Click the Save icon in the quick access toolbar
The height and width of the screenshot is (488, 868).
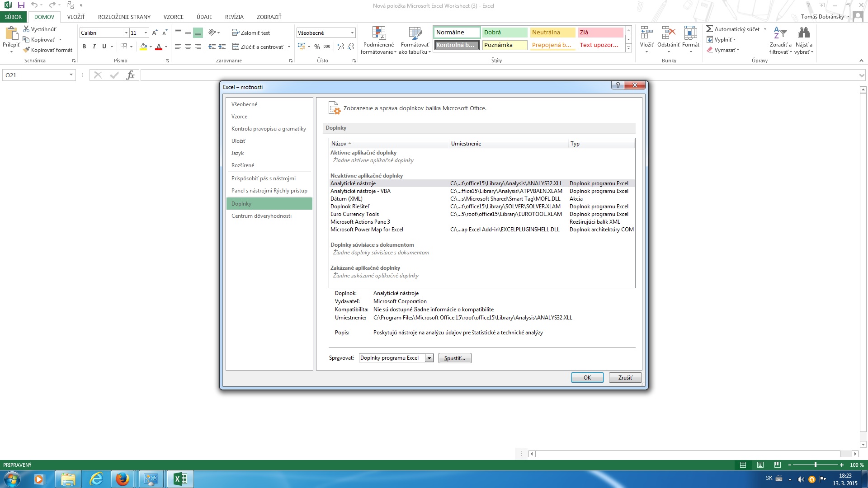point(21,5)
